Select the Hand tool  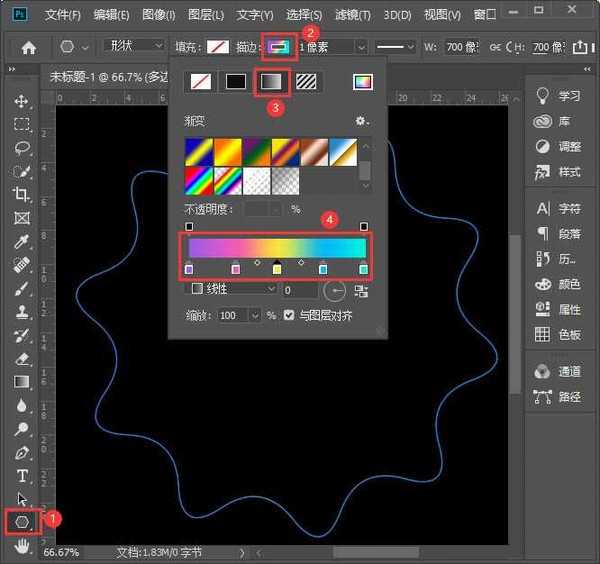click(x=22, y=546)
